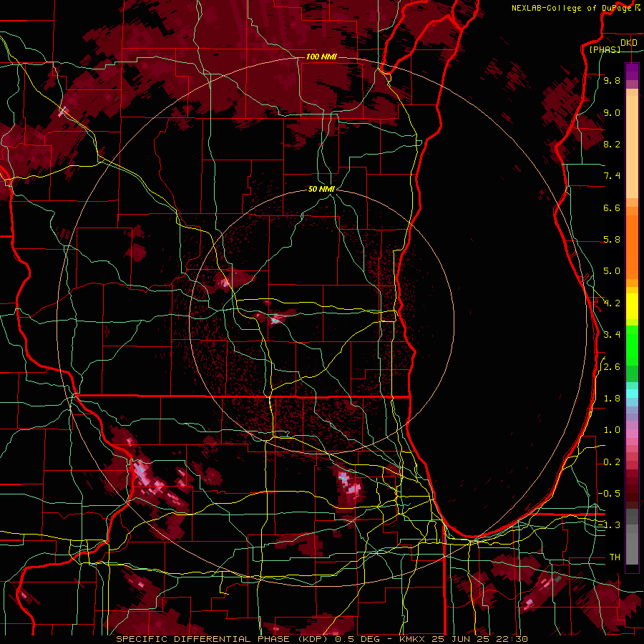This screenshot has height=644, width=644.
Task: Click the NEXLAB-College of DuPage label
Action: click(x=571, y=8)
